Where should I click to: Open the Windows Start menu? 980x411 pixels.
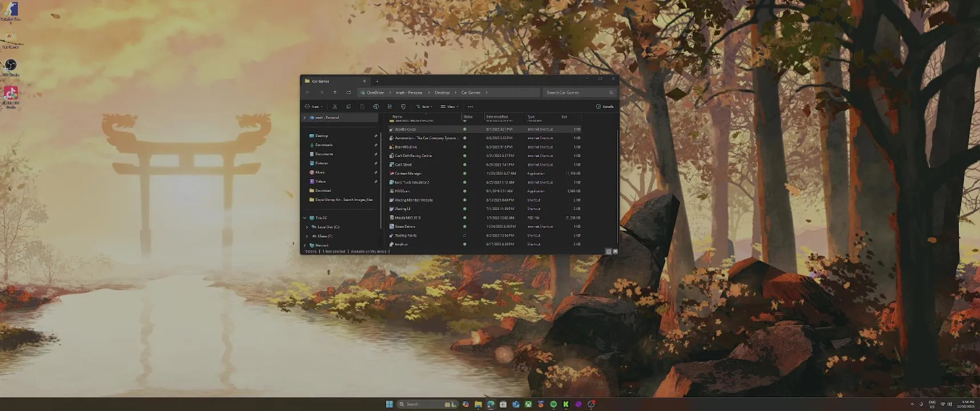[389, 404]
